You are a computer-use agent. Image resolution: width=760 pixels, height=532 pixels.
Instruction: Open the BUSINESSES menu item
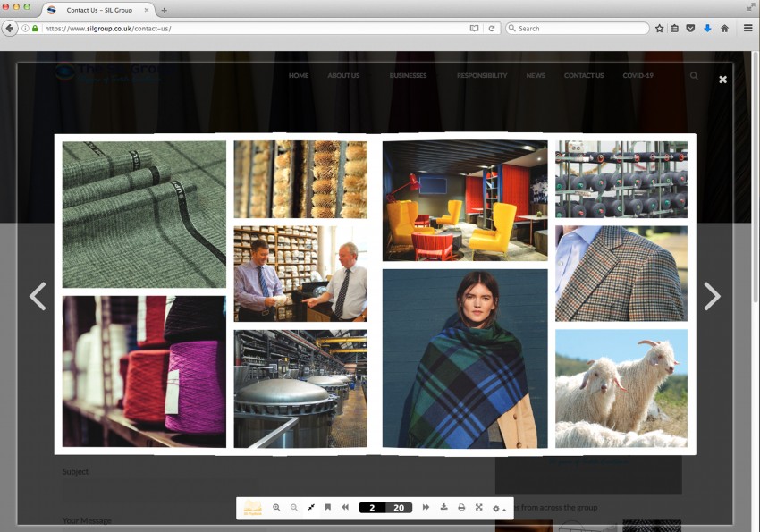408,76
